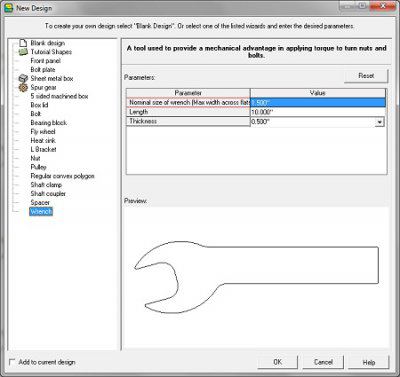Click the Spur gear icon

pos(23,87)
